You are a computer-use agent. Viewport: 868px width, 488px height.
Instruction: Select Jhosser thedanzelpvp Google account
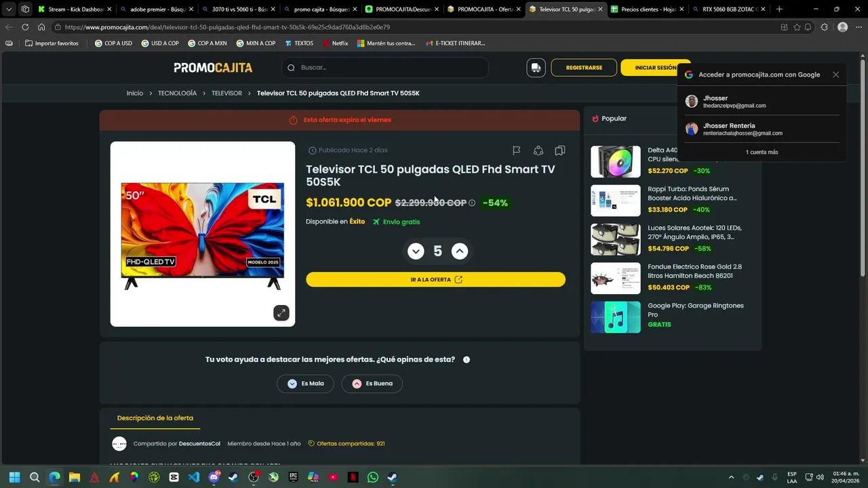pyautogui.click(x=762, y=102)
